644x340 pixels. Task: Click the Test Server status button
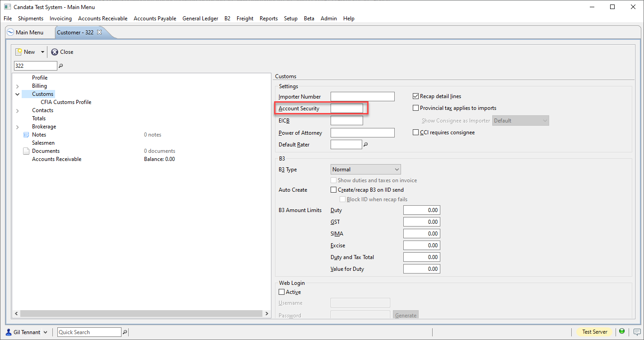click(x=594, y=332)
